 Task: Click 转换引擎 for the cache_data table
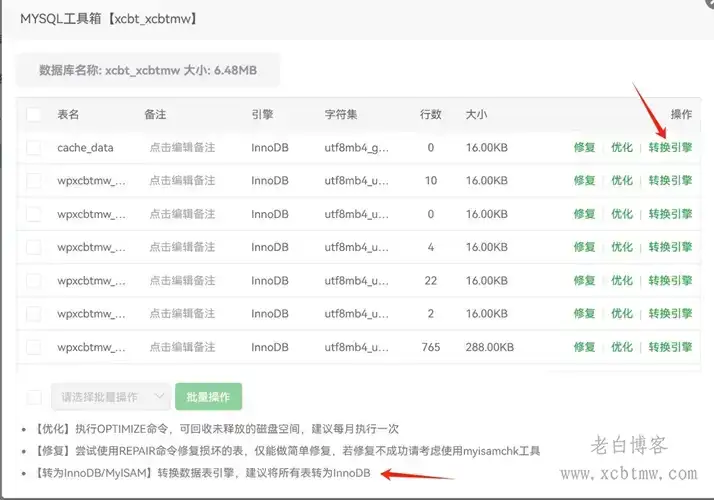point(670,148)
